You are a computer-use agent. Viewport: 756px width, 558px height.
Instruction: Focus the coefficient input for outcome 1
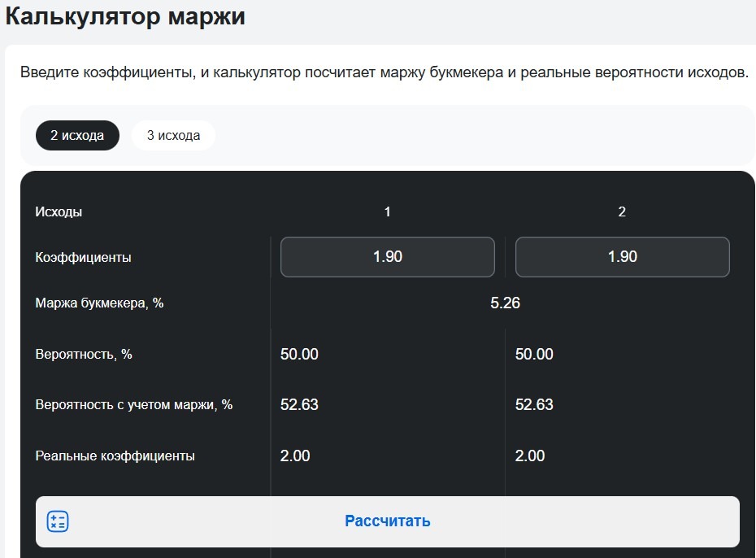click(387, 257)
